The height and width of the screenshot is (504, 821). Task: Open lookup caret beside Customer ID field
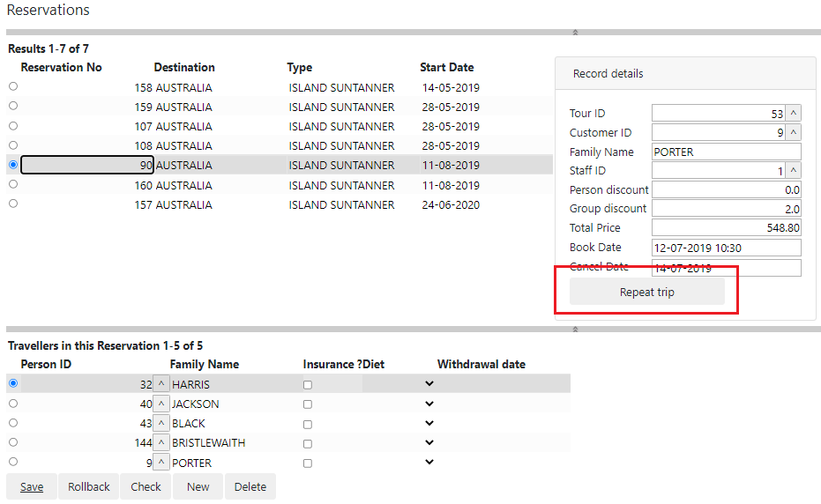click(793, 133)
